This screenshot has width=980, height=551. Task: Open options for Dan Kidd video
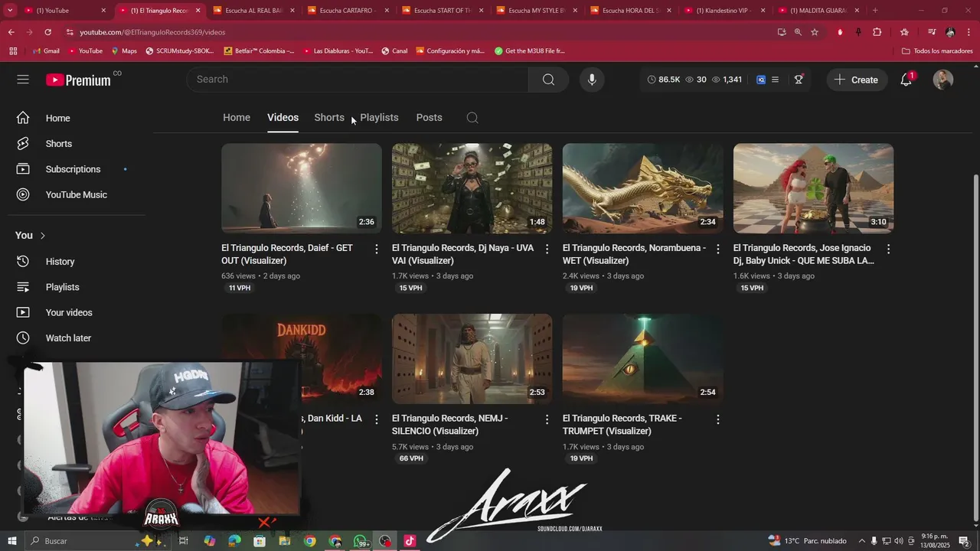click(376, 419)
